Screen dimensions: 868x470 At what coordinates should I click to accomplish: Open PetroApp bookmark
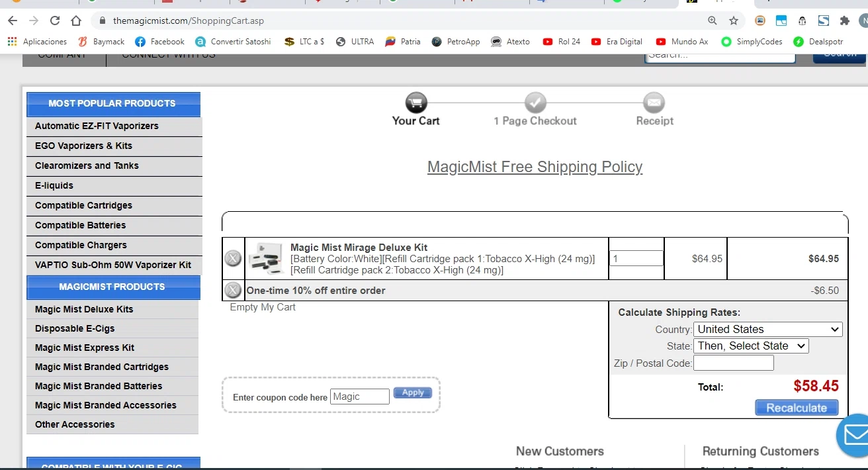pos(456,41)
